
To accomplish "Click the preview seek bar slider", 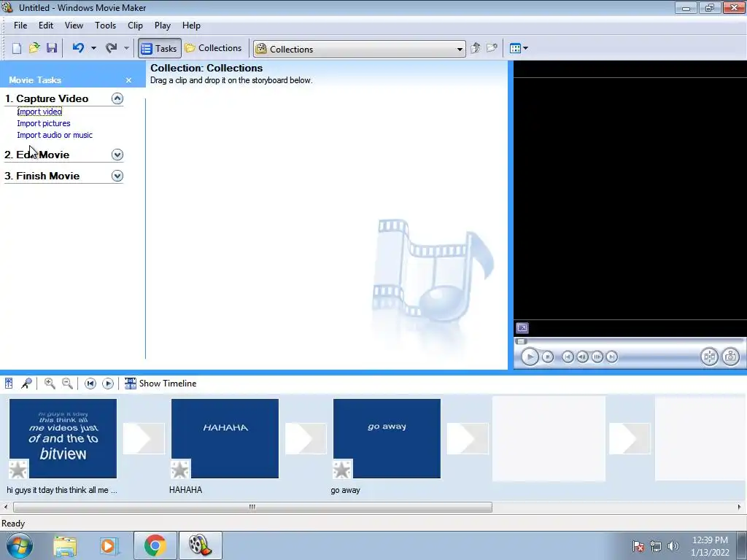I will (x=521, y=341).
